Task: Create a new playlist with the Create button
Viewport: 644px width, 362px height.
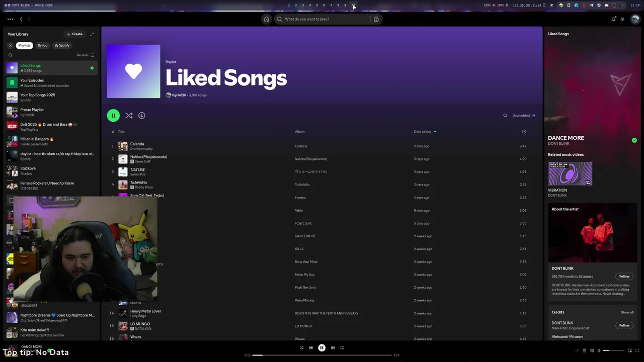Action: [74, 34]
